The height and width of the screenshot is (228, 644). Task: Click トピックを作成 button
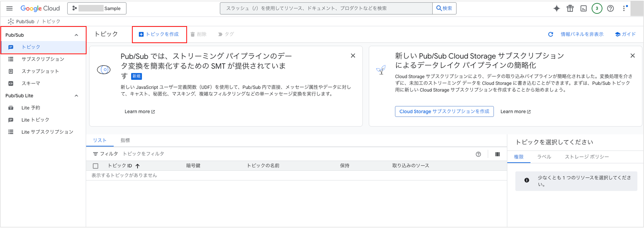click(159, 34)
